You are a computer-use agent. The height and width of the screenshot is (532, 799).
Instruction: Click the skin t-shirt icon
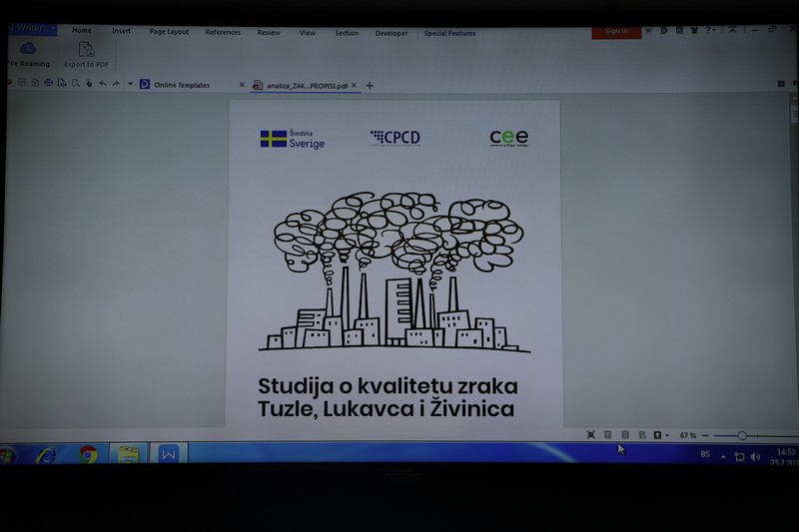click(x=694, y=31)
